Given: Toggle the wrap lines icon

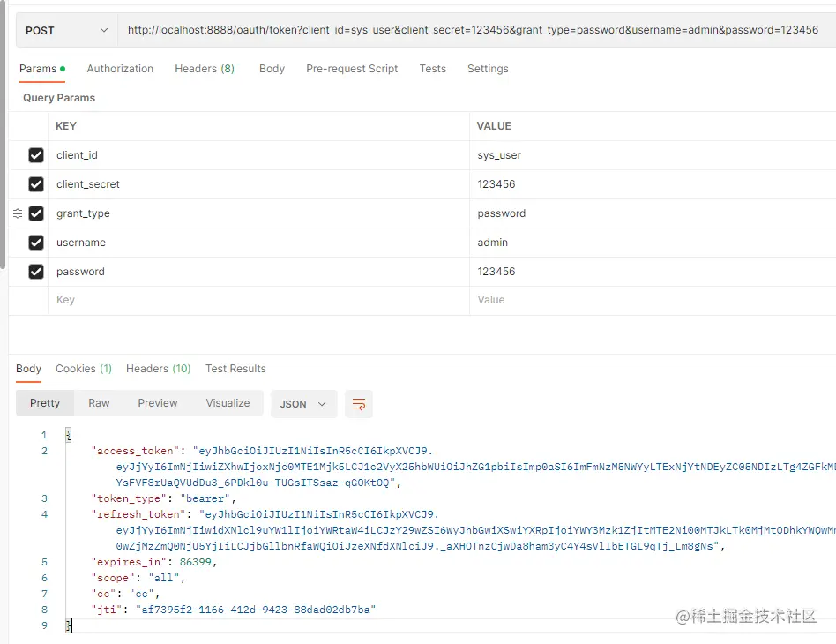Looking at the screenshot, I should click(x=359, y=404).
